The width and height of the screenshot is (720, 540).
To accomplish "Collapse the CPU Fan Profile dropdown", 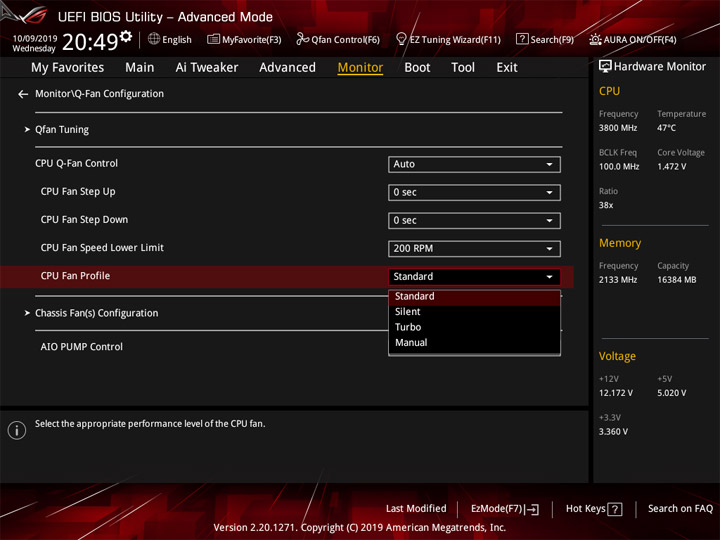I will coord(474,276).
